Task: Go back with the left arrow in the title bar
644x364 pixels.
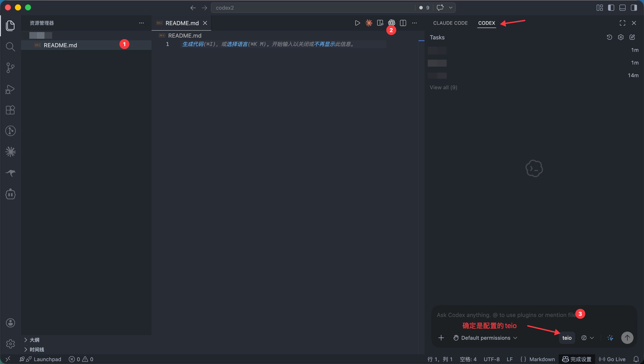Action: pos(193,8)
